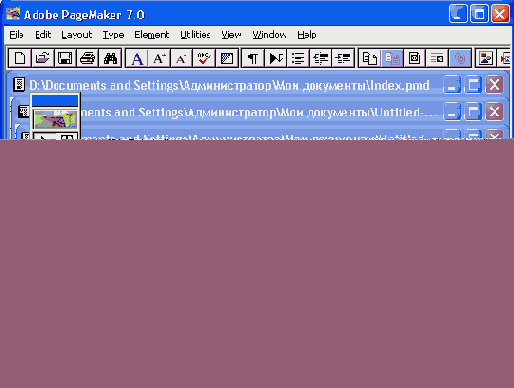Image resolution: width=514 pixels, height=388 pixels.
Task: Click the New document toolbar icon
Action: (20, 58)
